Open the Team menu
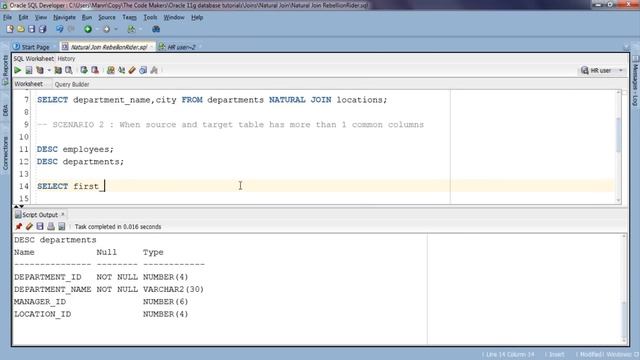This screenshot has width=640, height=360. click(x=129, y=18)
